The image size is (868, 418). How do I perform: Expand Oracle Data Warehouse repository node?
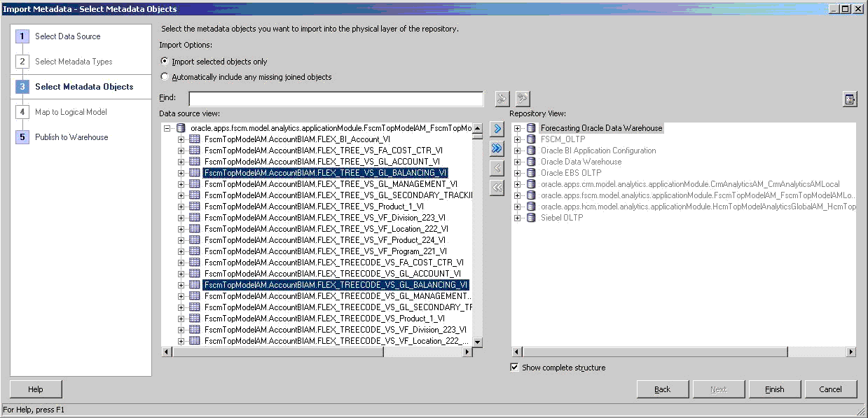[518, 162]
